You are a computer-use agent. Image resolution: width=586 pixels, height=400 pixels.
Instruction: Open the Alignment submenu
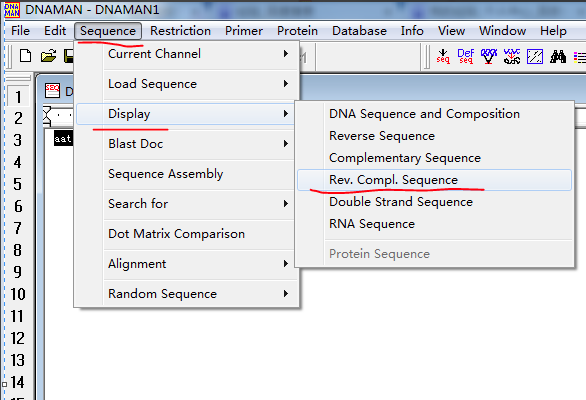(187, 264)
